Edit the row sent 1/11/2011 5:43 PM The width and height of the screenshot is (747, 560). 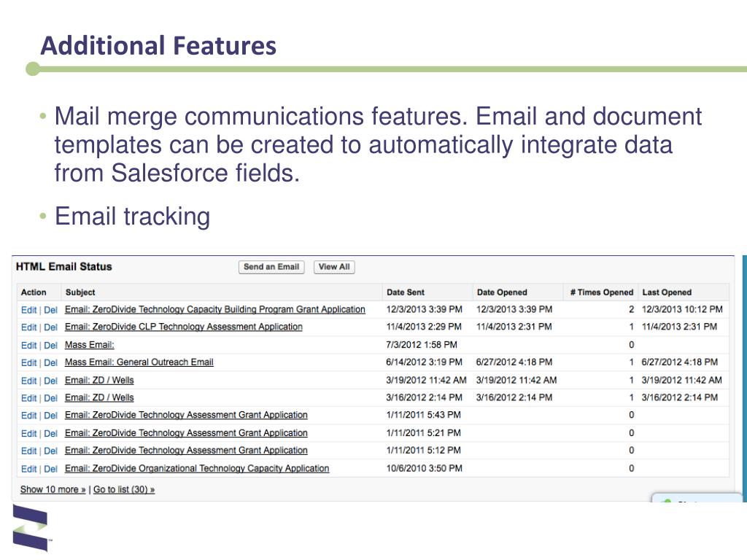(x=28, y=416)
